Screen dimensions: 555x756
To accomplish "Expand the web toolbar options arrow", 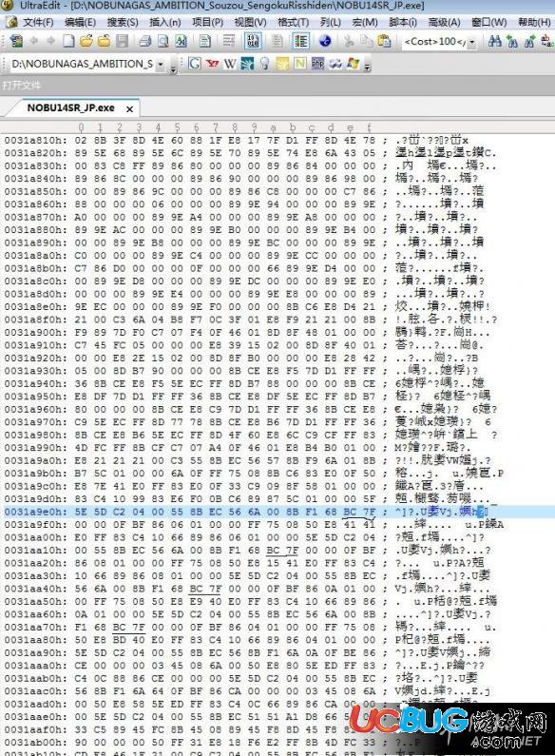I will pyautogui.click(x=368, y=66).
